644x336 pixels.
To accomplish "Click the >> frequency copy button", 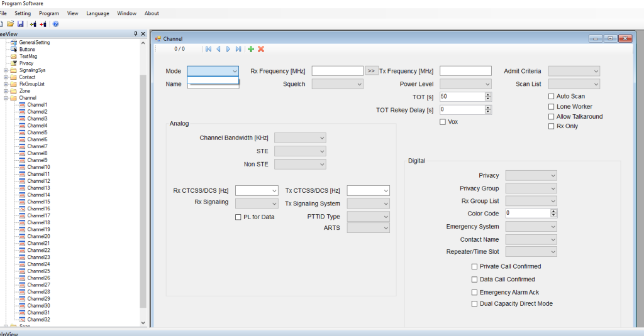I will click(371, 71).
